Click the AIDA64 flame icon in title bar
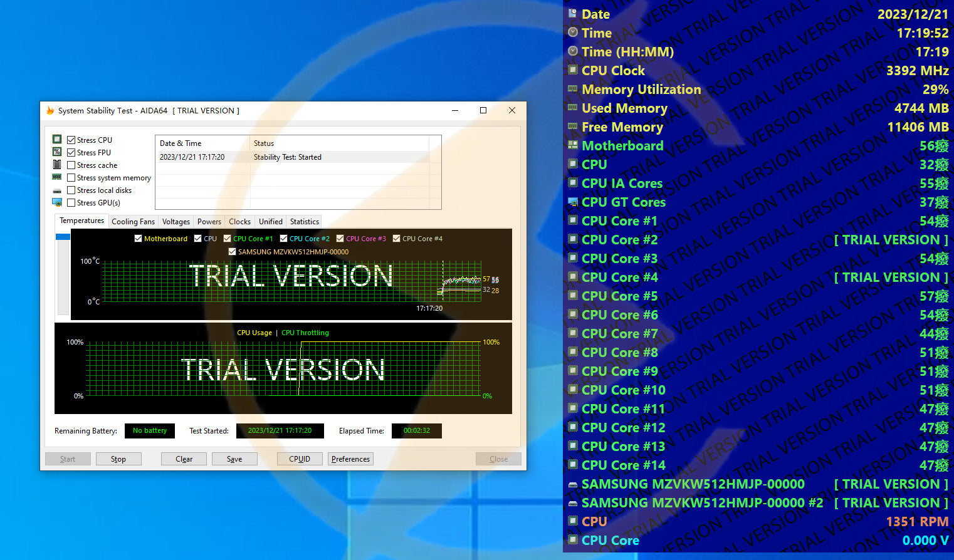 50,111
